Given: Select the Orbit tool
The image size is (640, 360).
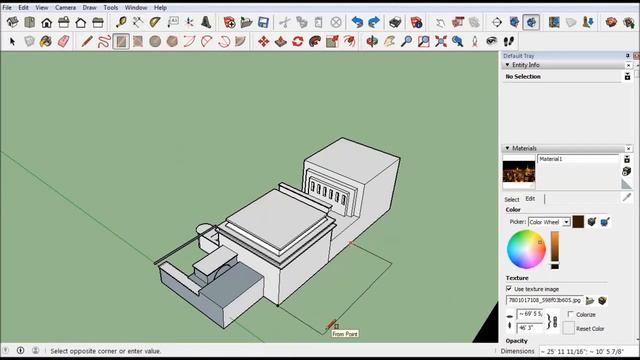Looking at the screenshot, I should [372, 41].
